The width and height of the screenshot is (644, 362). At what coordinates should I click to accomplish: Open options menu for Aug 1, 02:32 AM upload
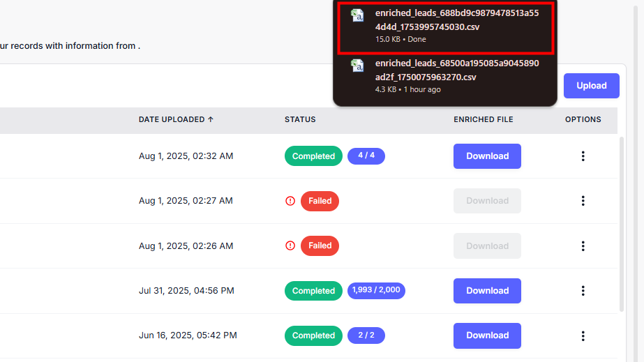pos(583,156)
